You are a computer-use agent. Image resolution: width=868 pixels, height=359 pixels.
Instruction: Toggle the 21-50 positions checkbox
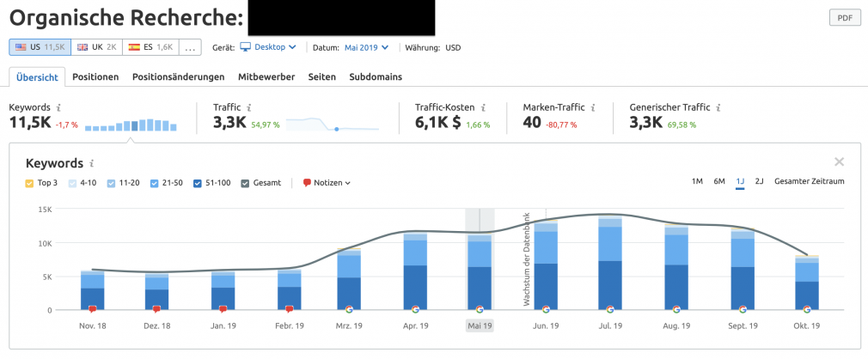click(155, 183)
